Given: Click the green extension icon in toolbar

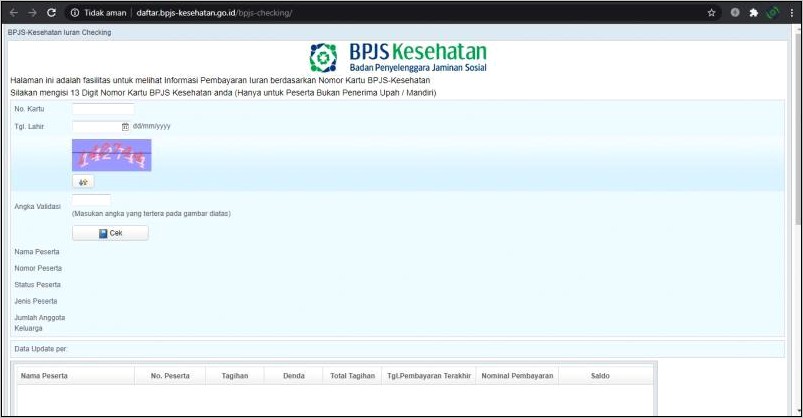Looking at the screenshot, I should (772, 13).
